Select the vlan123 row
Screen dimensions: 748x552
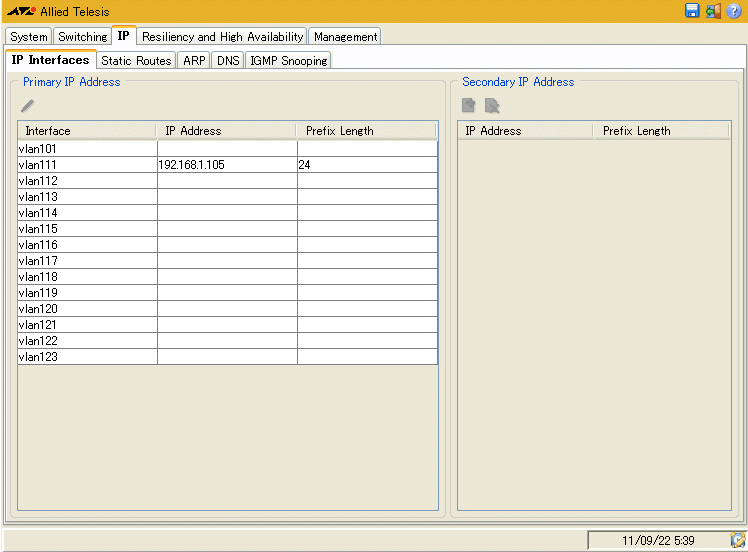coord(228,356)
